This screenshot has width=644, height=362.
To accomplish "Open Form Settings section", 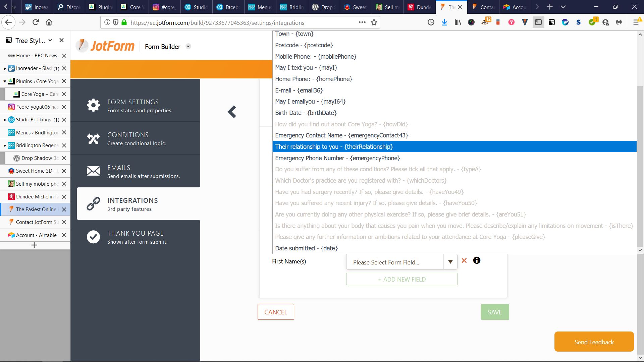I will coord(135,105).
